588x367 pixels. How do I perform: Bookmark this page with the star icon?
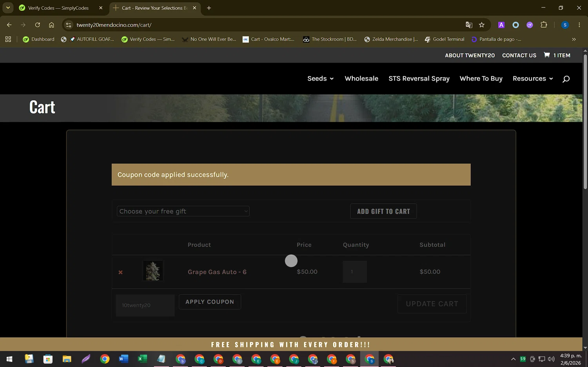(x=482, y=25)
